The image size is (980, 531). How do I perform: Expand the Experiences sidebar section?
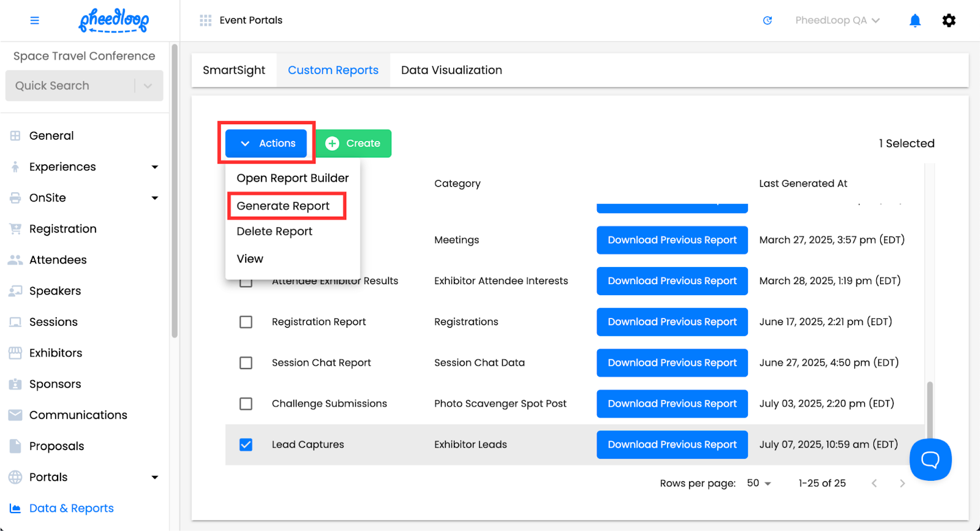[x=155, y=167]
